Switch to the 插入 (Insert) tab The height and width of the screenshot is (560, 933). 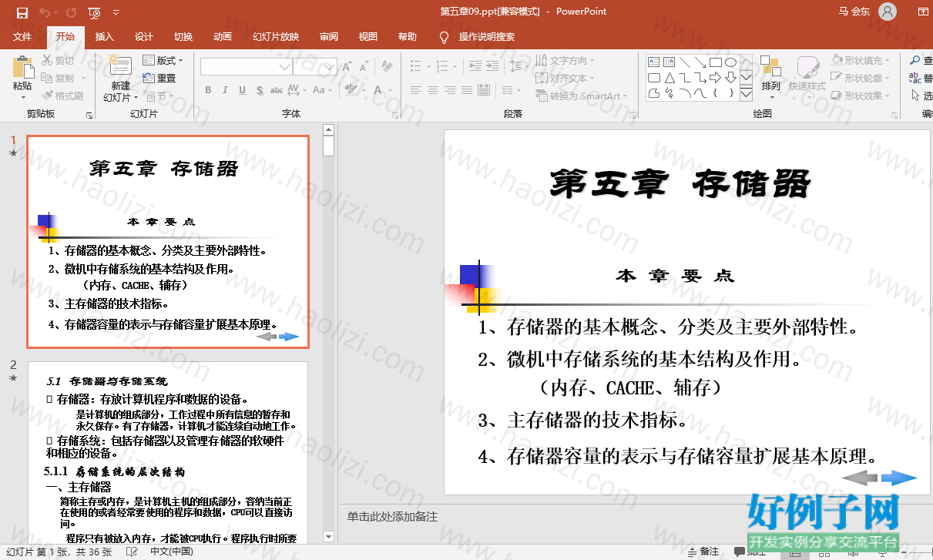click(104, 36)
